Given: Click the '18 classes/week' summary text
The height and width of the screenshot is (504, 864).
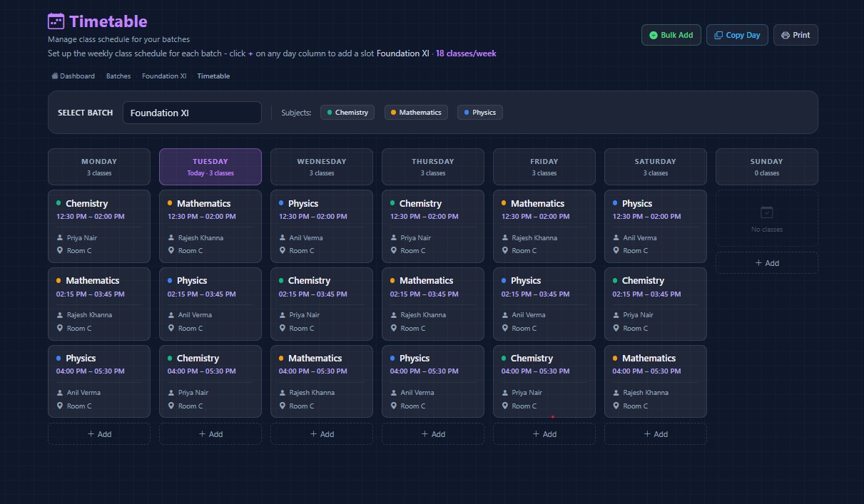Looking at the screenshot, I should pyautogui.click(x=466, y=53).
